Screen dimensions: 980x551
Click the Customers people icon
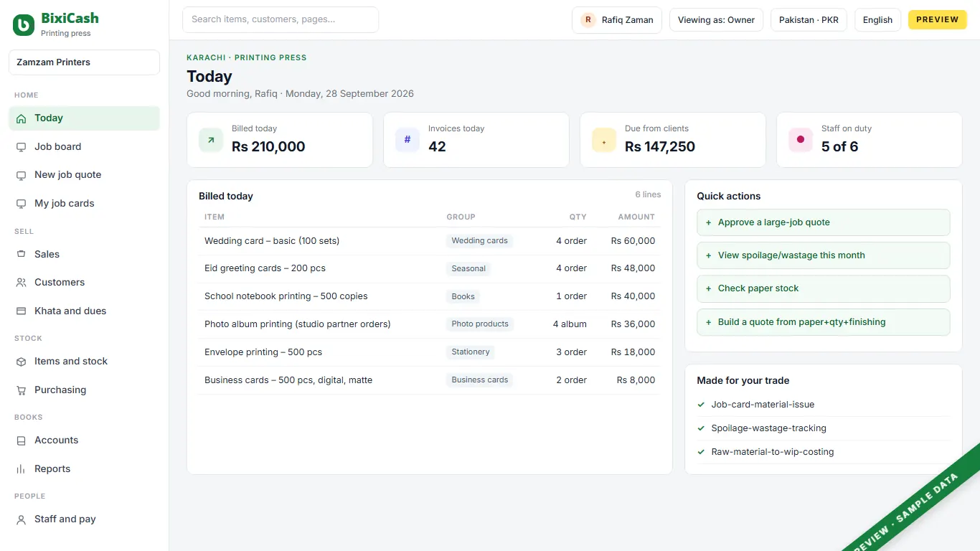(x=21, y=283)
